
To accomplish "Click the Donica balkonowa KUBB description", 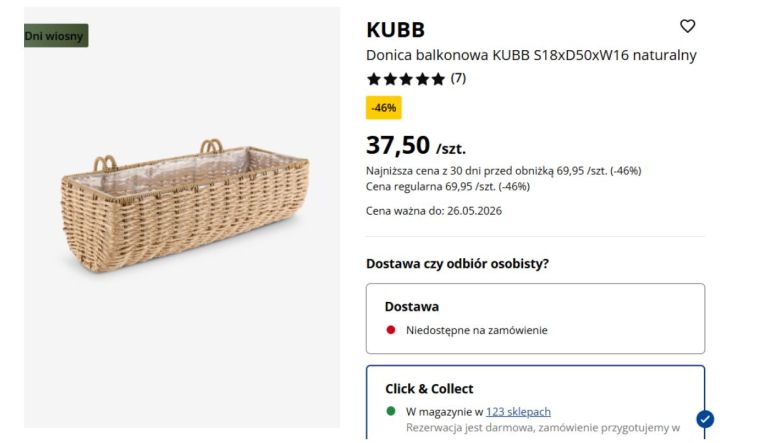I will 531,55.
